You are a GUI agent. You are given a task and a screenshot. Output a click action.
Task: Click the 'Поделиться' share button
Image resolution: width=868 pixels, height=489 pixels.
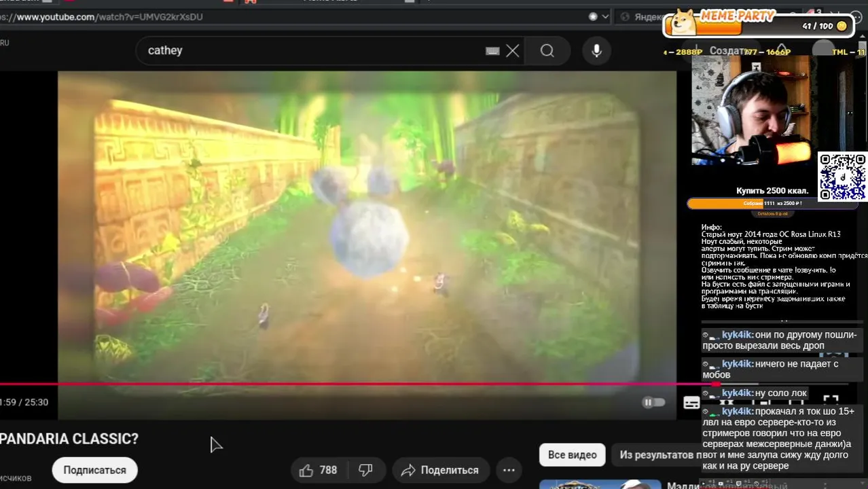click(x=440, y=470)
